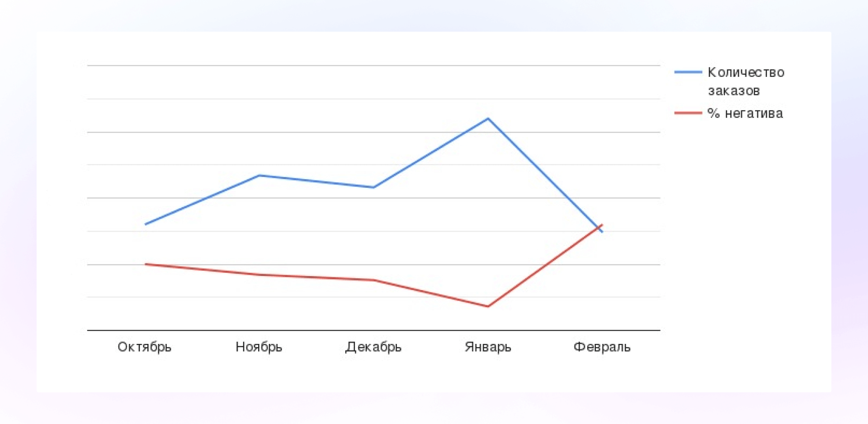Click the 'Январь' axis label
868x424 pixels.
point(488,347)
